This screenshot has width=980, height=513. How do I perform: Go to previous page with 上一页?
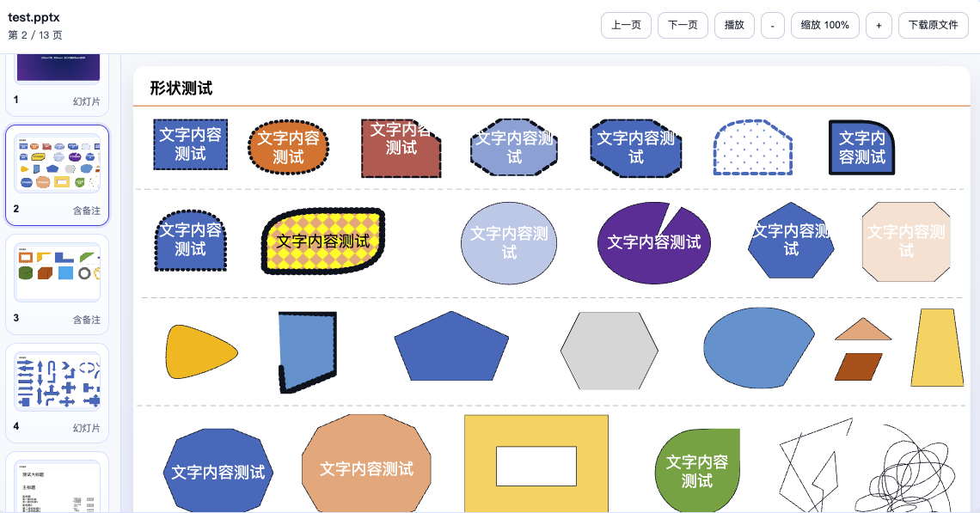tap(626, 25)
